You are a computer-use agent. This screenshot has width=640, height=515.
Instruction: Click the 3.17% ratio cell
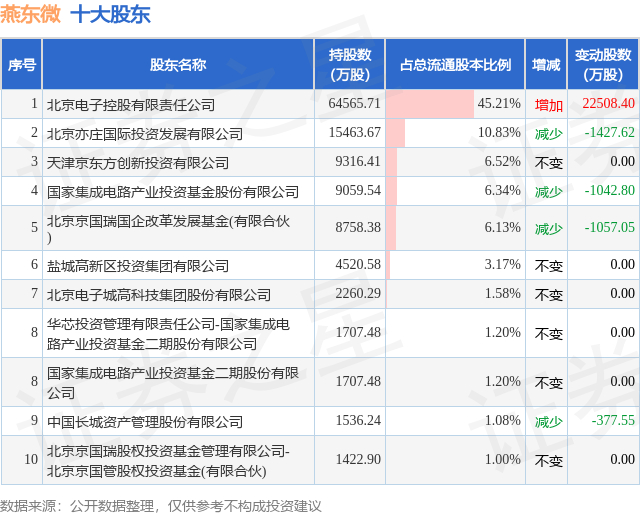(455, 264)
